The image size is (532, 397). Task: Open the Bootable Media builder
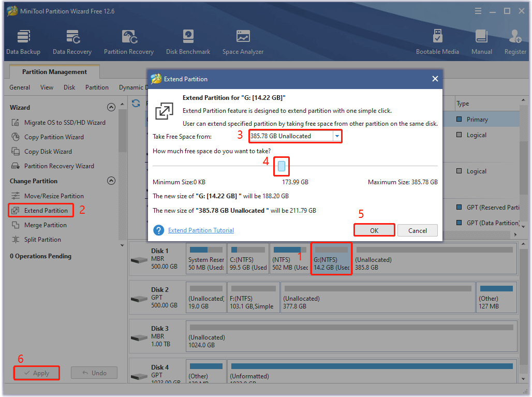[437, 42]
